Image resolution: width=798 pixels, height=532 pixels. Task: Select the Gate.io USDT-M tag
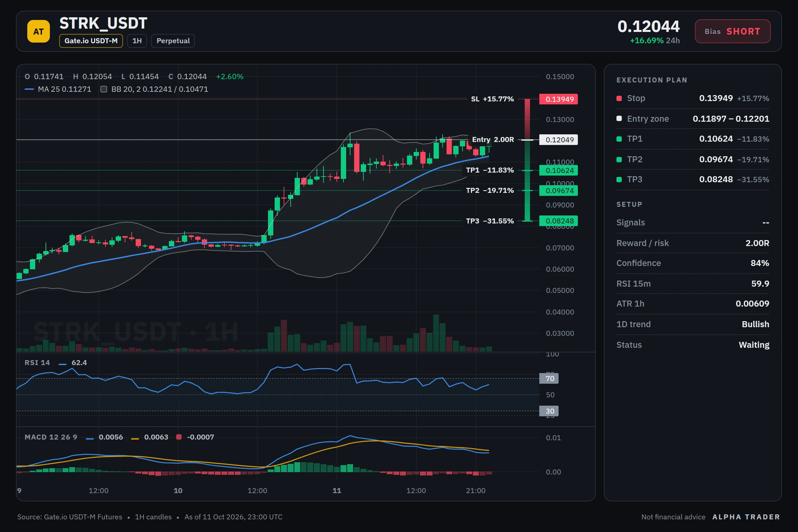coord(91,41)
